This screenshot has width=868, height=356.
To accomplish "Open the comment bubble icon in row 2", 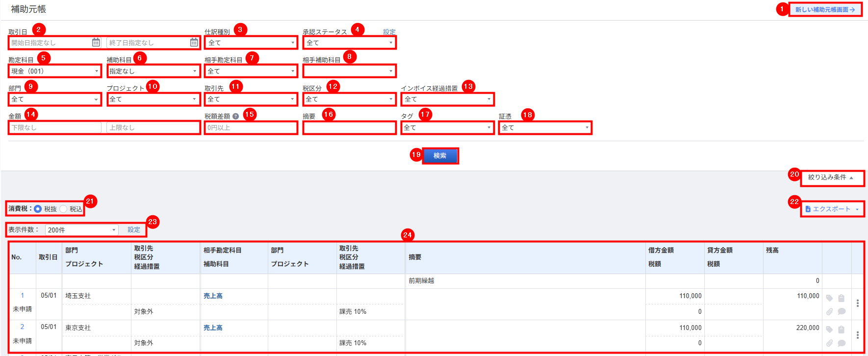I will (x=842, y=343).
